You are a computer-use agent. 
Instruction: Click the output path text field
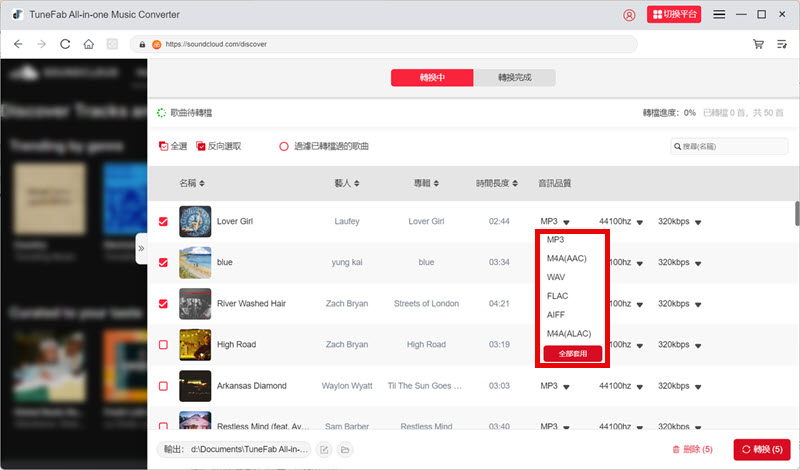point(234,449)
